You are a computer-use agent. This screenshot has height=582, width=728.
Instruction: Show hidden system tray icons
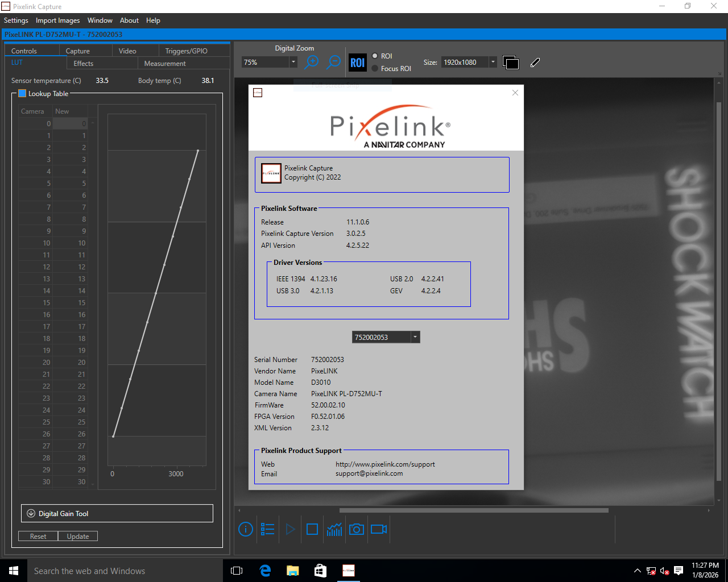[x=638, y=571]
